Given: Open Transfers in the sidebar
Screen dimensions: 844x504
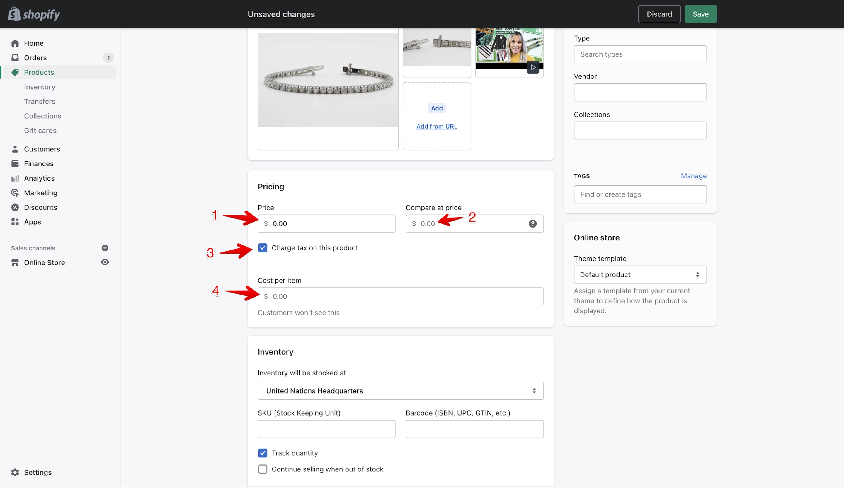Looking at the screenshot, I should tap(39, 102).
